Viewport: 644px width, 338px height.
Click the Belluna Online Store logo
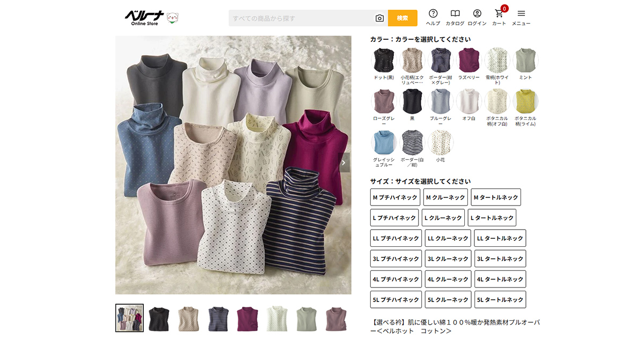[151, 18]
